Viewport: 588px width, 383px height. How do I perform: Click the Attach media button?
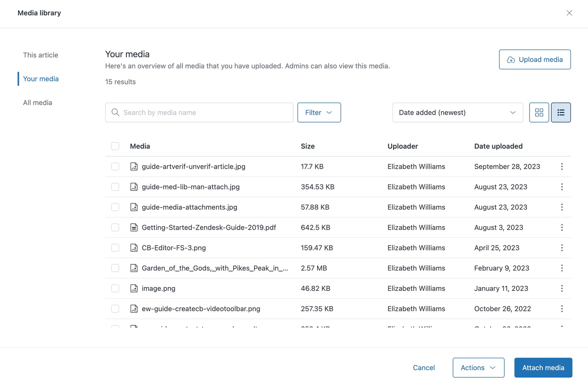(543, 368)
